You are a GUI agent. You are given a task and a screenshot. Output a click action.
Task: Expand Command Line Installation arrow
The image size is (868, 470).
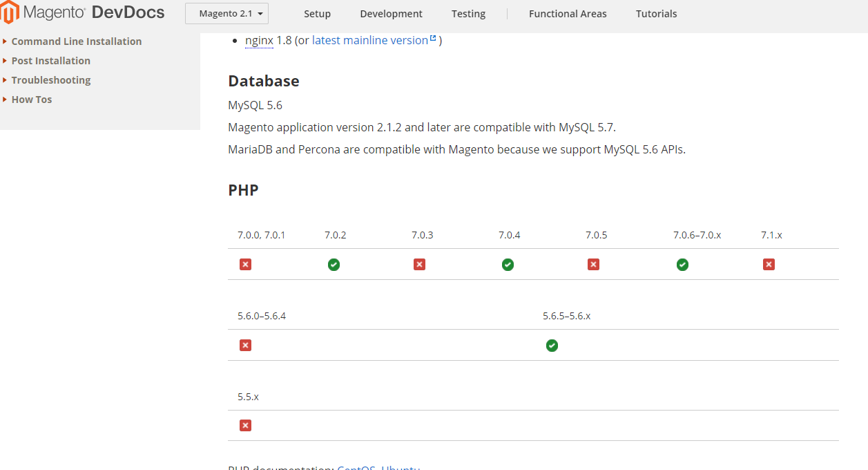tap(5, 41)
